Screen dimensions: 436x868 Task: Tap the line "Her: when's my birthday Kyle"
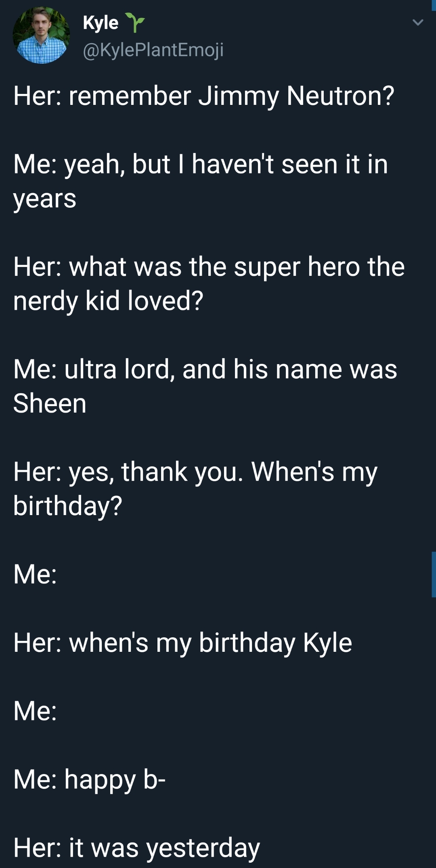coord(182,643)
